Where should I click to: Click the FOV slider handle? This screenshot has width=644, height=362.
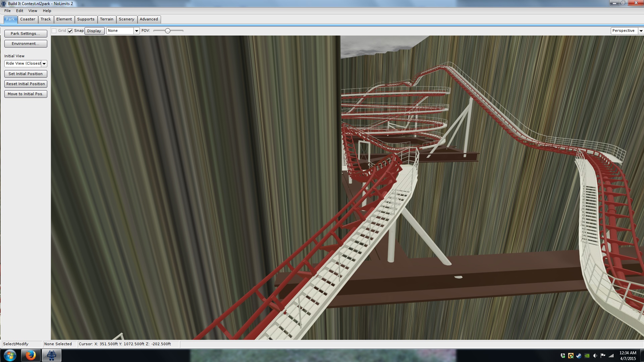pos(168,31)
